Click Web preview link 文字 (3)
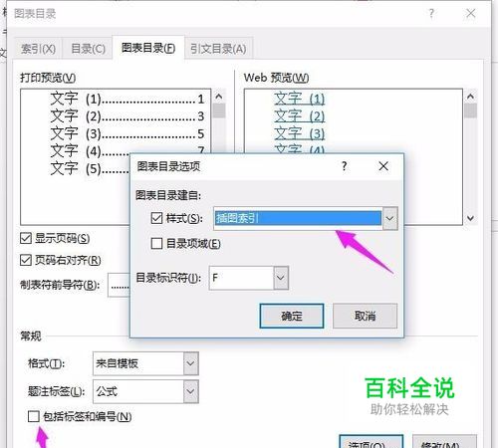Image resolution: width=498 pixels, height=448 pixels. 299,133
